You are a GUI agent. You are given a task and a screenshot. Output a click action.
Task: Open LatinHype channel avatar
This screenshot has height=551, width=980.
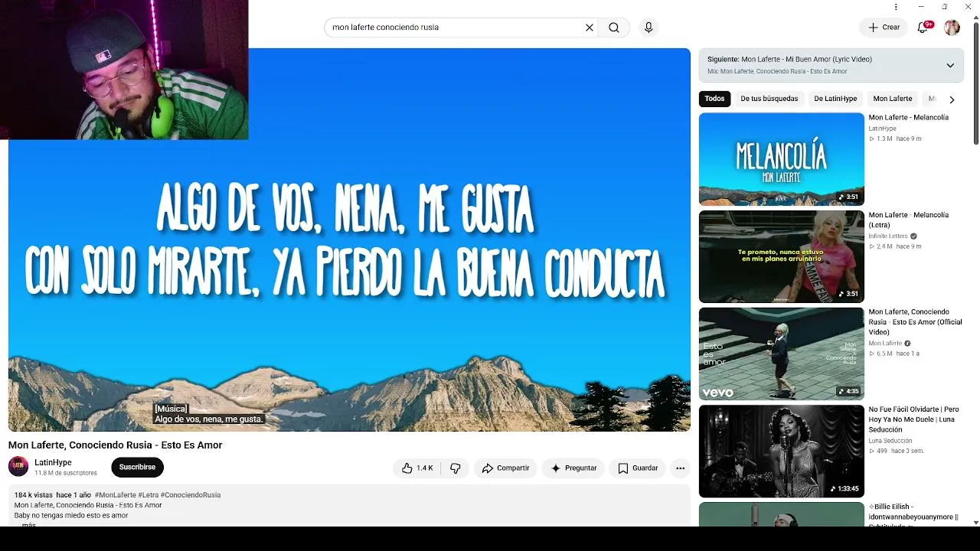18,467
